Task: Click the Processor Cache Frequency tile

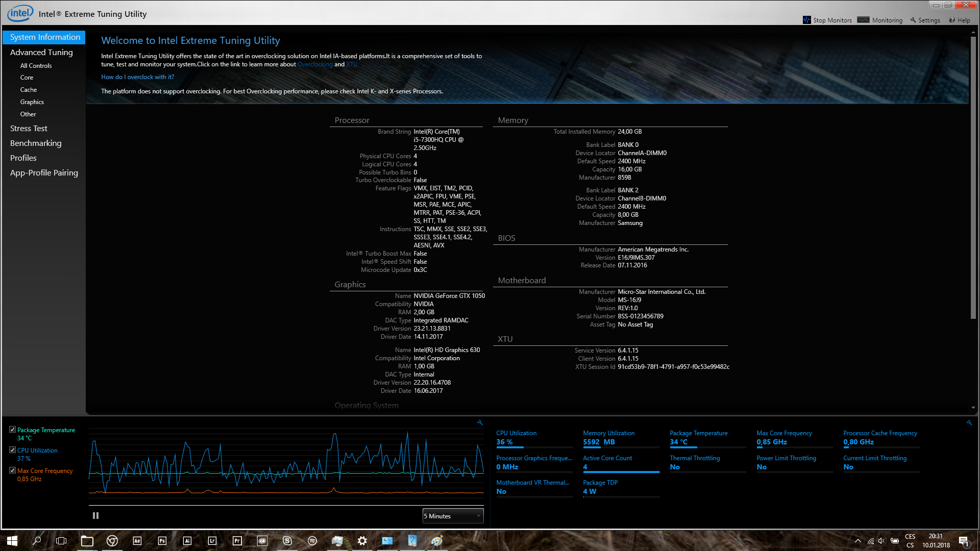Action: 881,438
